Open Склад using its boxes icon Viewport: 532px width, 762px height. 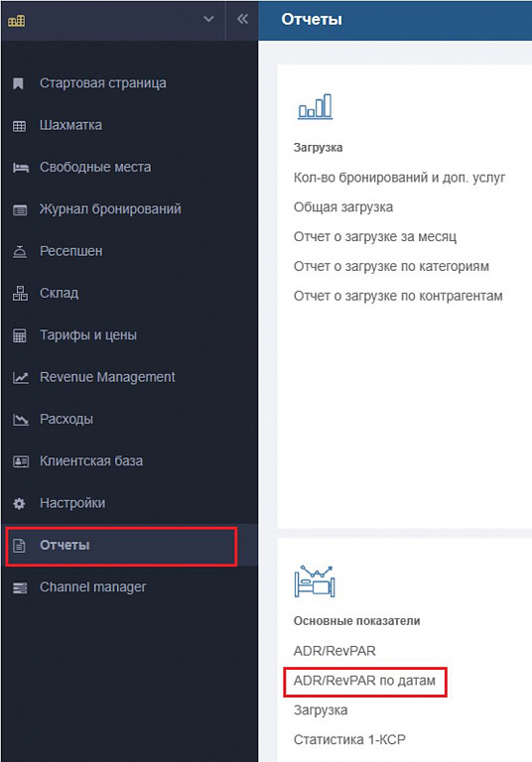20,294
